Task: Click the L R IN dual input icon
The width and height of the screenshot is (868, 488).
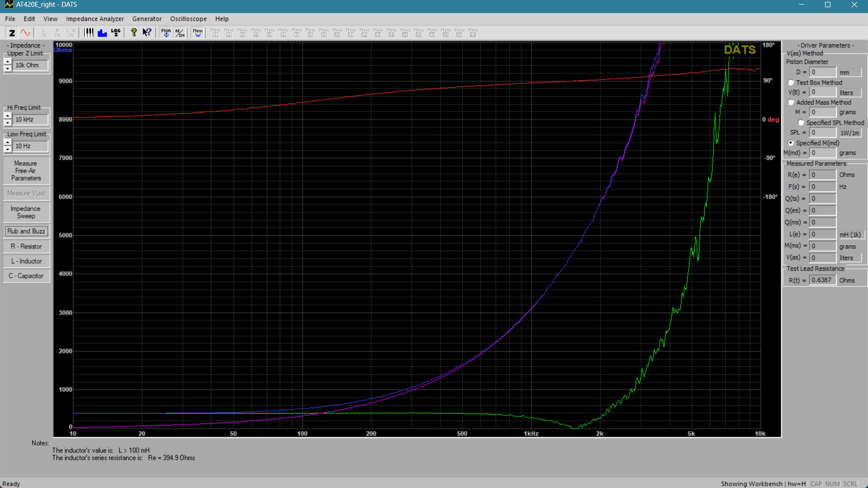Action: 71,33
